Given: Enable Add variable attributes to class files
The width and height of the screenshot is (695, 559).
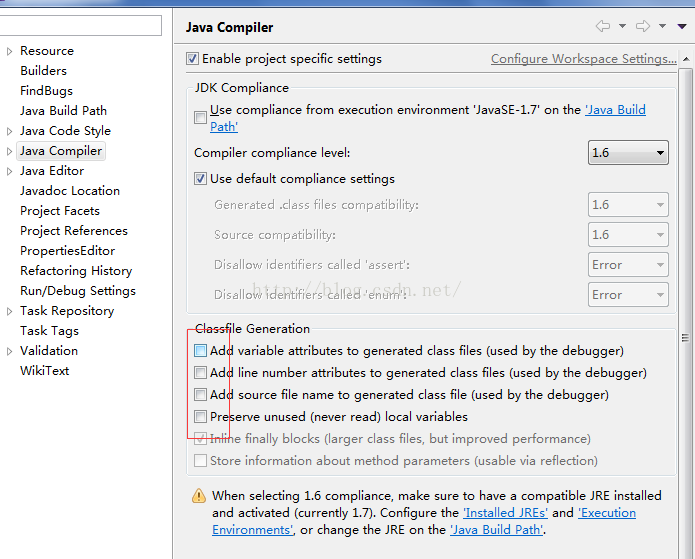Looking at the screenshot, I should [x=200, y=351].
